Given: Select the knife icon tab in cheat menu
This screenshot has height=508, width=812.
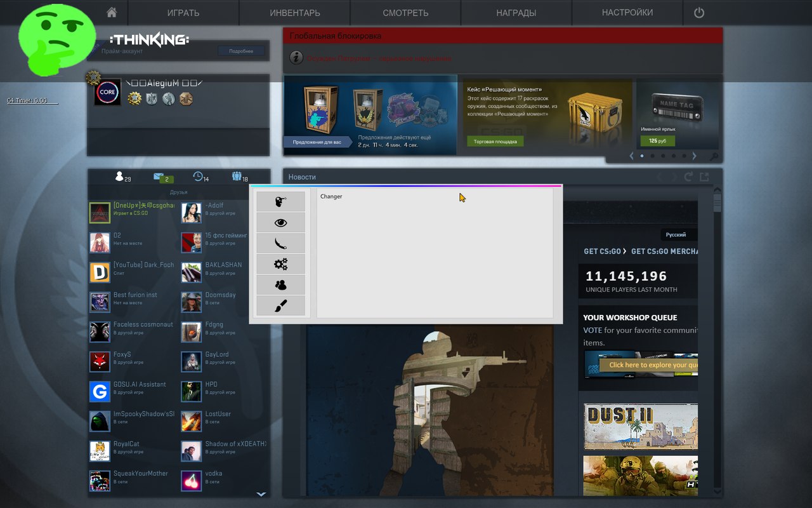Looking at the screenshot, I should pos(280,243).
